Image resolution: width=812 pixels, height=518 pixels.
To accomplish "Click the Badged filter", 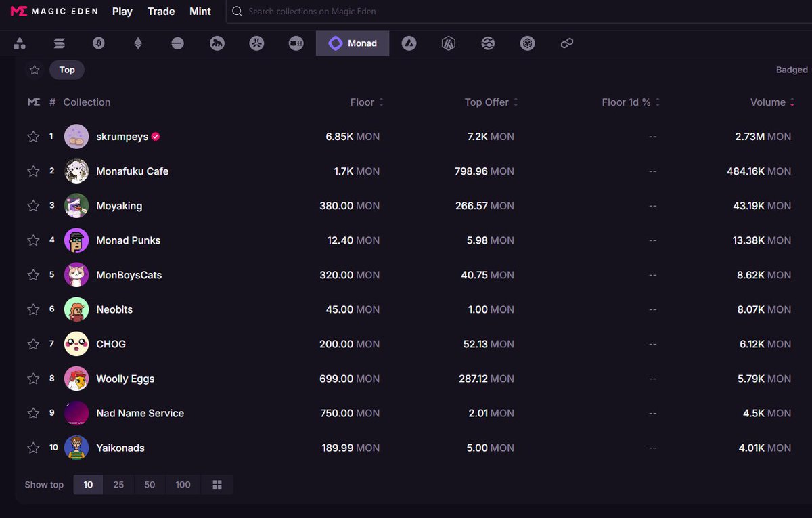I will 792,70.
